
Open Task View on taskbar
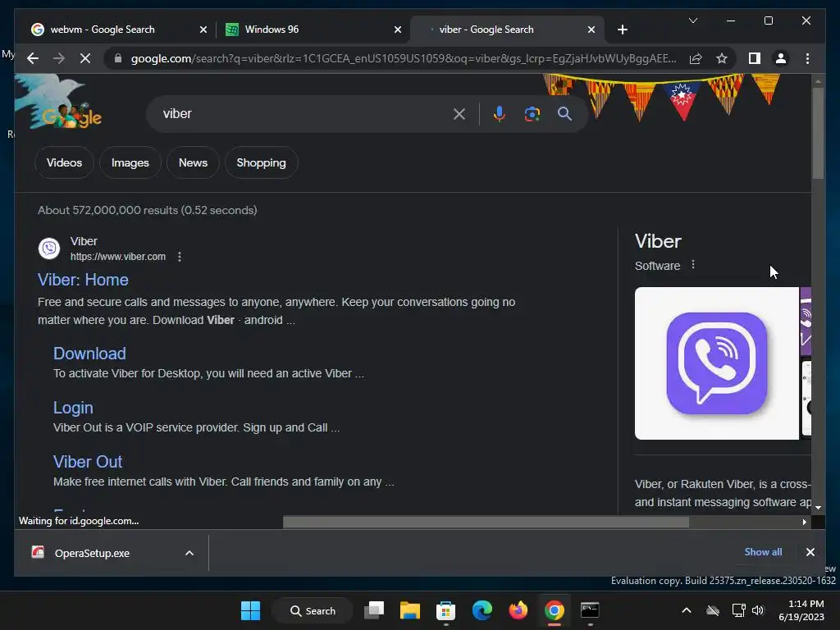tap(374, 610)
